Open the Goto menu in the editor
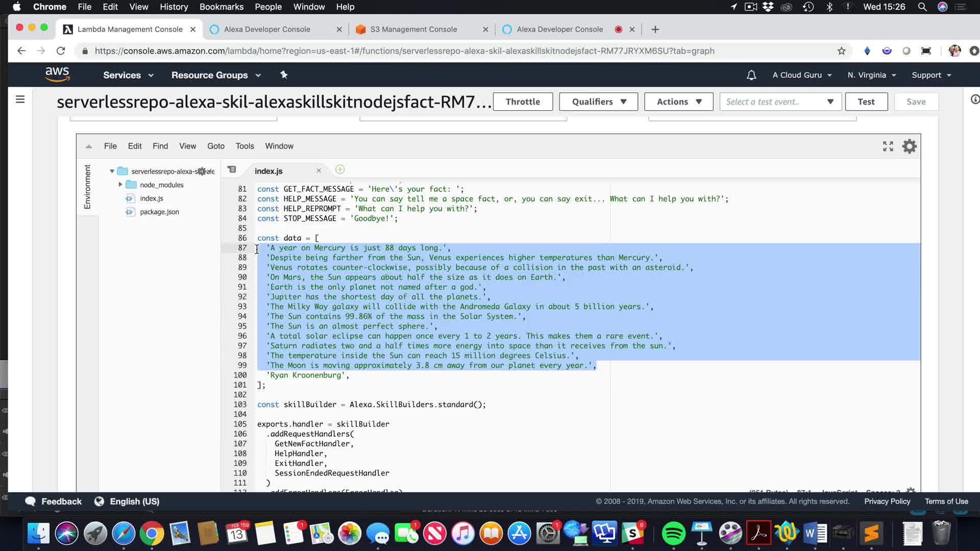 tap(215, 146)
